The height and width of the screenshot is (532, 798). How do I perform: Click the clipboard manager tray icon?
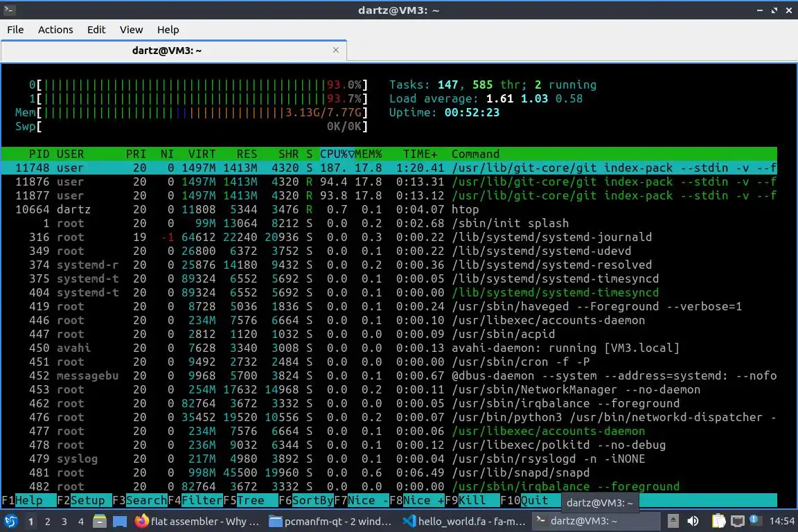click(718, 522)
